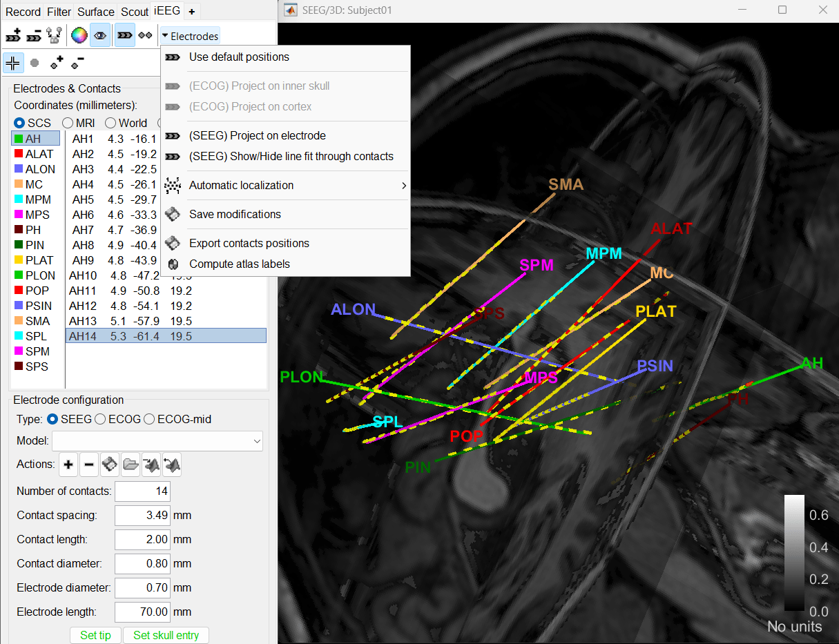Click the add contact icon
Screen dimensions: 839x644
(x=57, y=63)
